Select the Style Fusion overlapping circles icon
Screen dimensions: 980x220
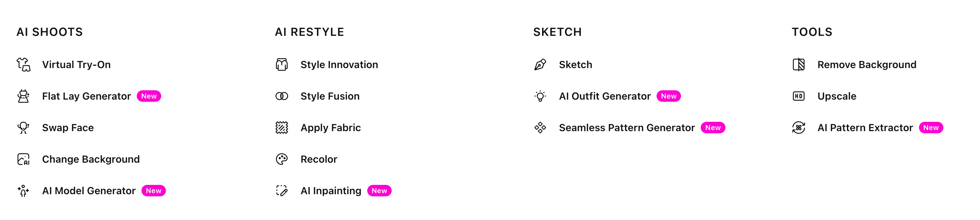tap(281, 96)
